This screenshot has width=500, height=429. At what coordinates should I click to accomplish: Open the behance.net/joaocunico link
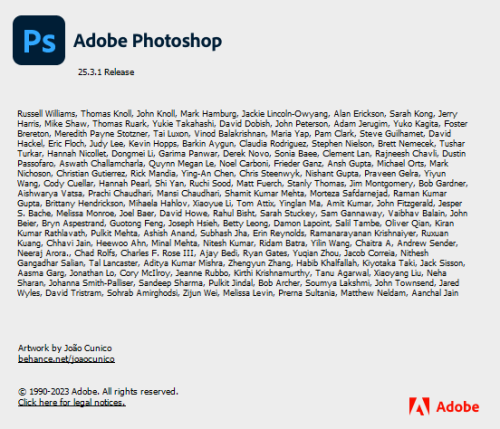(66, 359)
